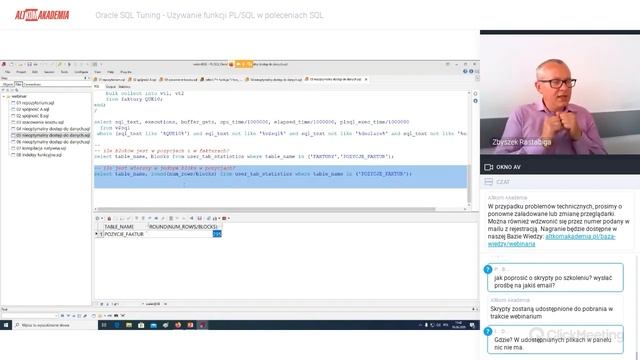Switch to the Files tab in the left panel
Viewport: 640px width, 360px height.
[18, 84]
